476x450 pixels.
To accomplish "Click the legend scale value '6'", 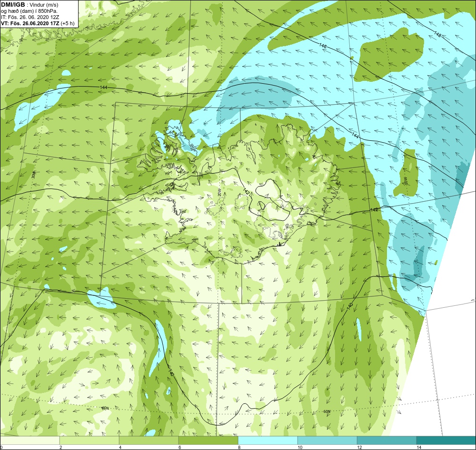I will (x=180, y=447).
